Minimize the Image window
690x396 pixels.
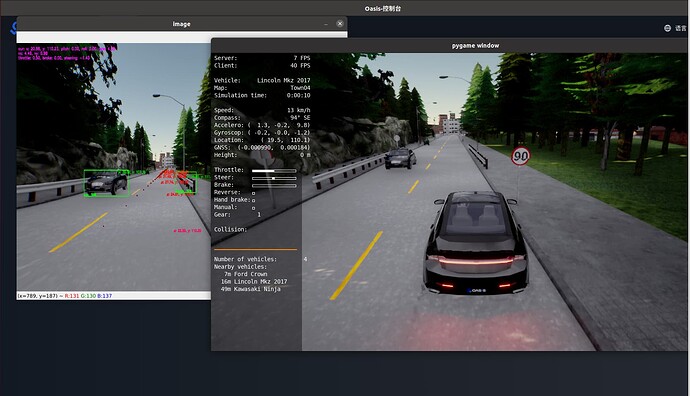[x=326, y=24]
